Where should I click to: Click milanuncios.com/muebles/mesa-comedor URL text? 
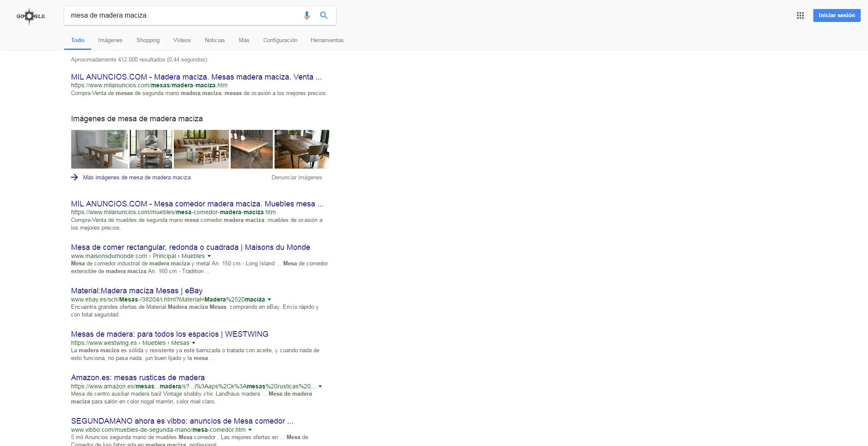(x=173, y=212)
